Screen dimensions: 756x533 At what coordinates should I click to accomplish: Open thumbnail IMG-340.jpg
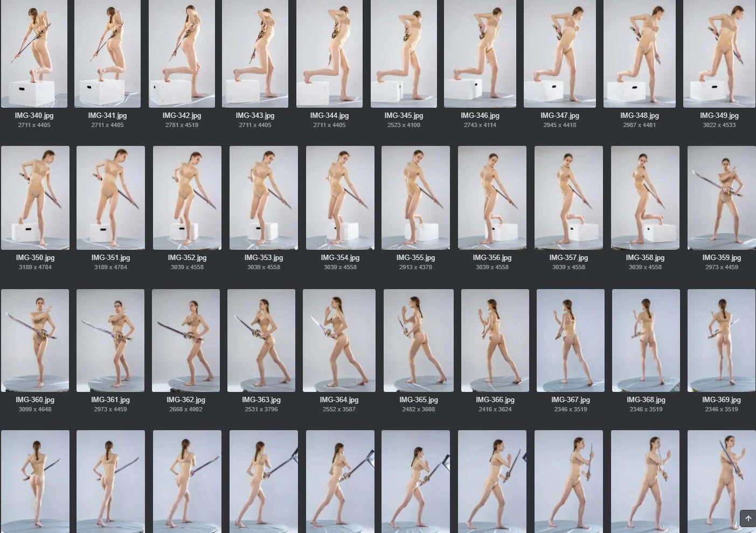click(x=34, y=54)
